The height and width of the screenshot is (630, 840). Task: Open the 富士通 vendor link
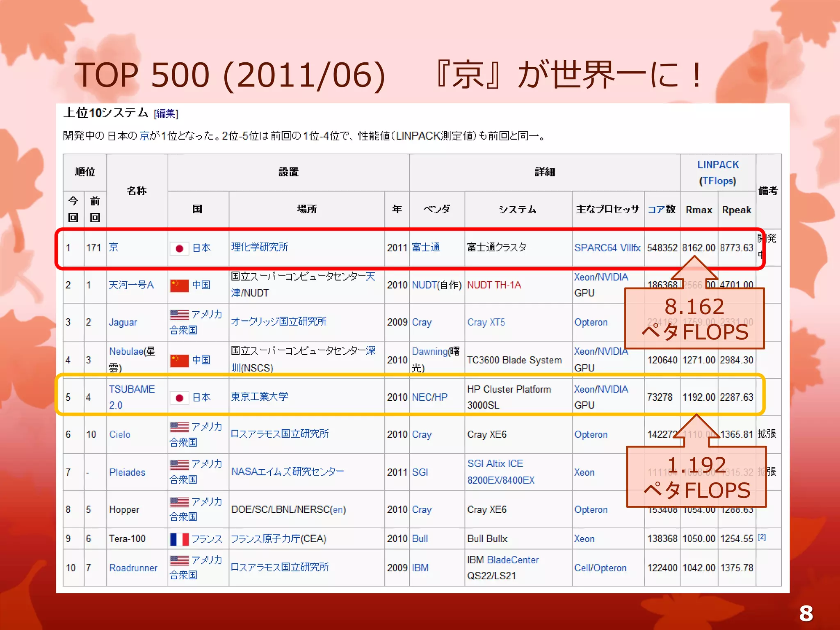[426, 247]
